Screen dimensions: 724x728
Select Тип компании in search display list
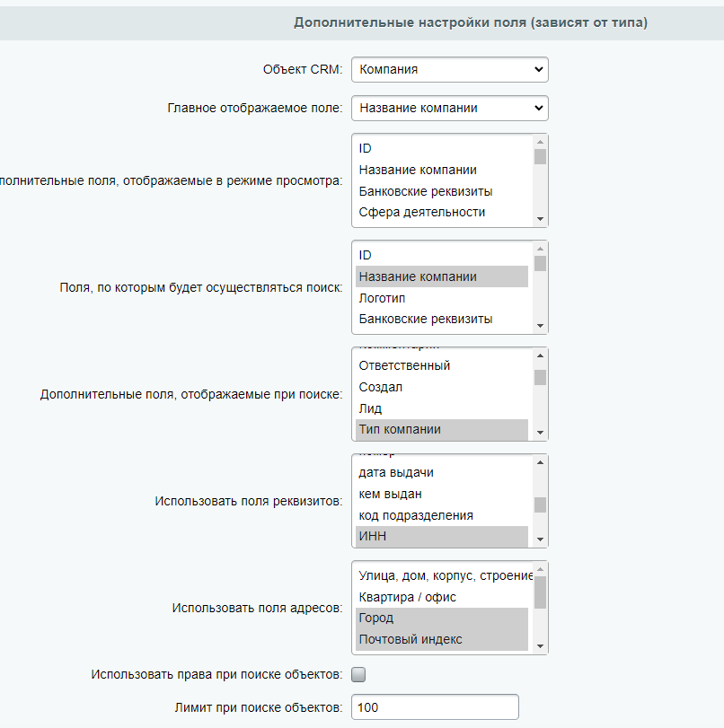400,429
